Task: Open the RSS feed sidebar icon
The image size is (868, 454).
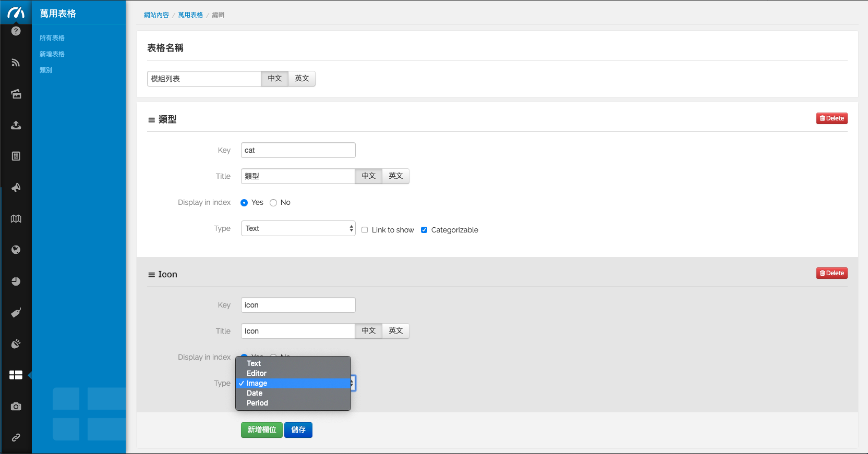Action: (16, 63)
